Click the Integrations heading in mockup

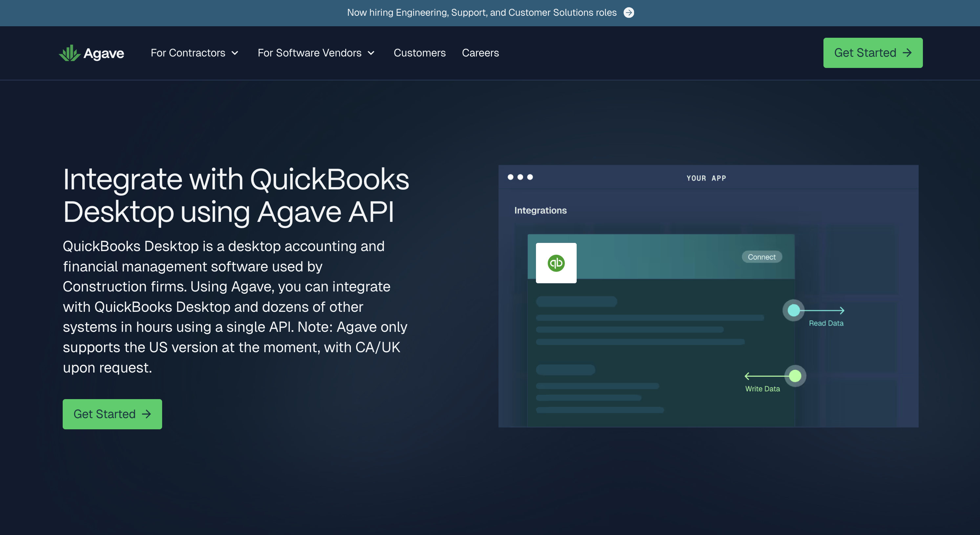click(x=540, y=210)
